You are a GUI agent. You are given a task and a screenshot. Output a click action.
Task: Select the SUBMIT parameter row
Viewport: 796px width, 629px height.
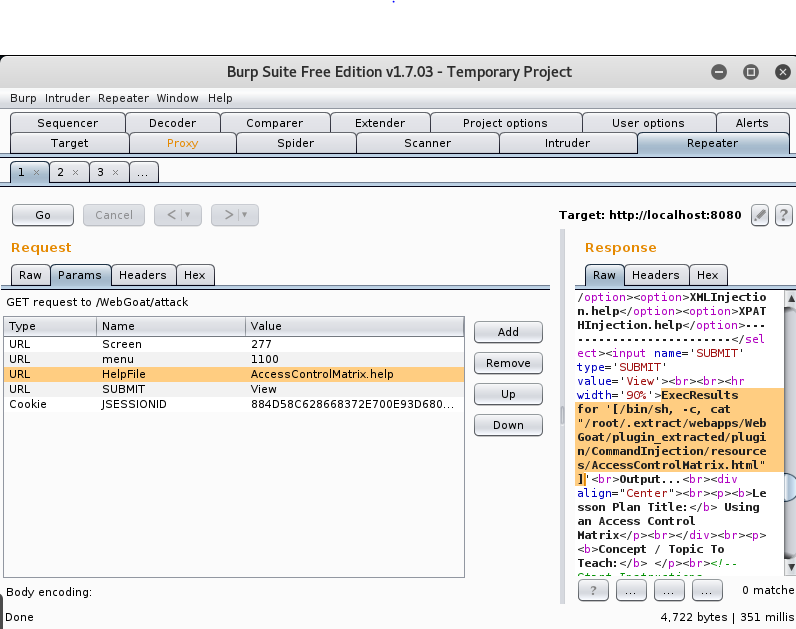[234, 389]
